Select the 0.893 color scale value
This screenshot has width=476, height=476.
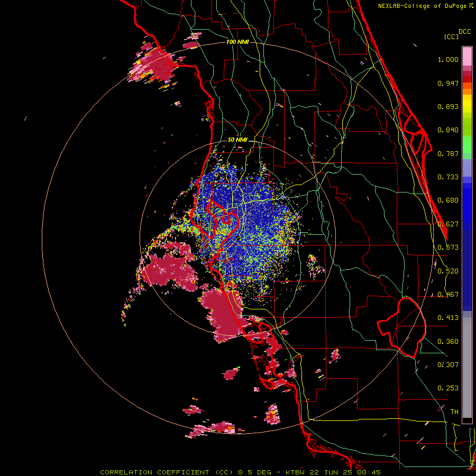pos(448,106)
